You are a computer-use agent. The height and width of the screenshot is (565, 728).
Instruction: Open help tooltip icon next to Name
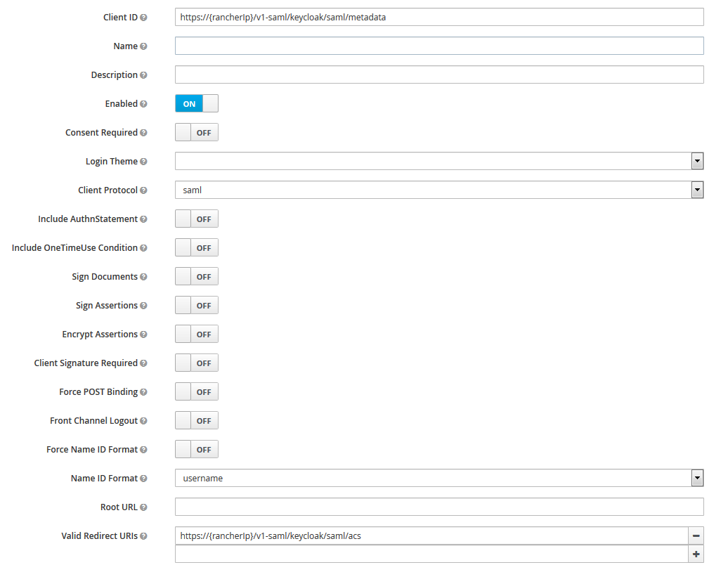tap(143, 46)
